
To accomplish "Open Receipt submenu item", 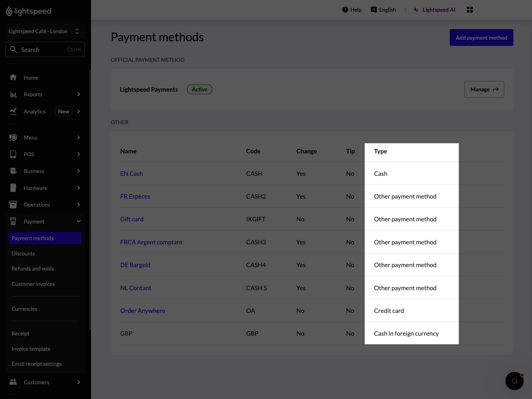I will coord(20,334).
